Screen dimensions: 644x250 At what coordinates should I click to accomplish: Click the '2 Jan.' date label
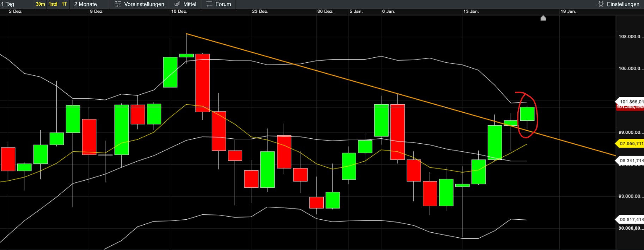[x=356, y=12]
